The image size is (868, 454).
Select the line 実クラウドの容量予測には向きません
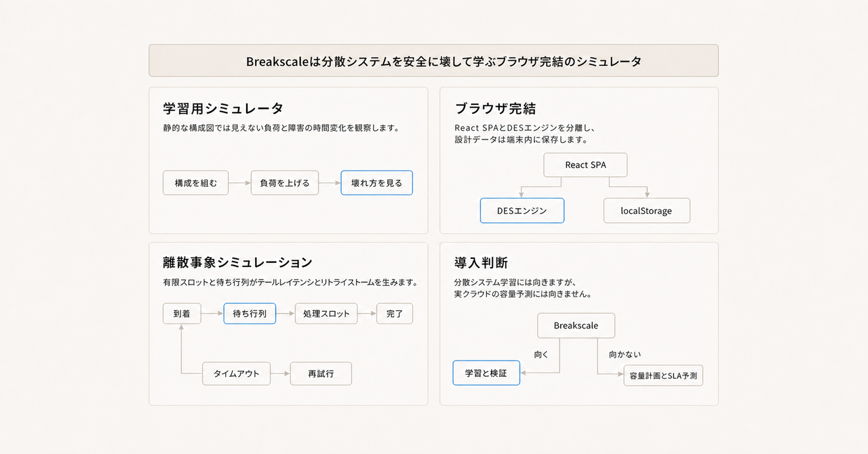[523, 294]
